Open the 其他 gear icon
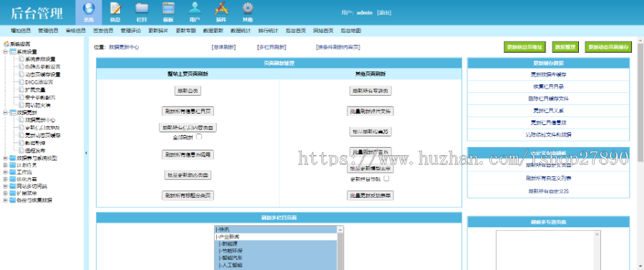The image size is (644, 270). 248,9
